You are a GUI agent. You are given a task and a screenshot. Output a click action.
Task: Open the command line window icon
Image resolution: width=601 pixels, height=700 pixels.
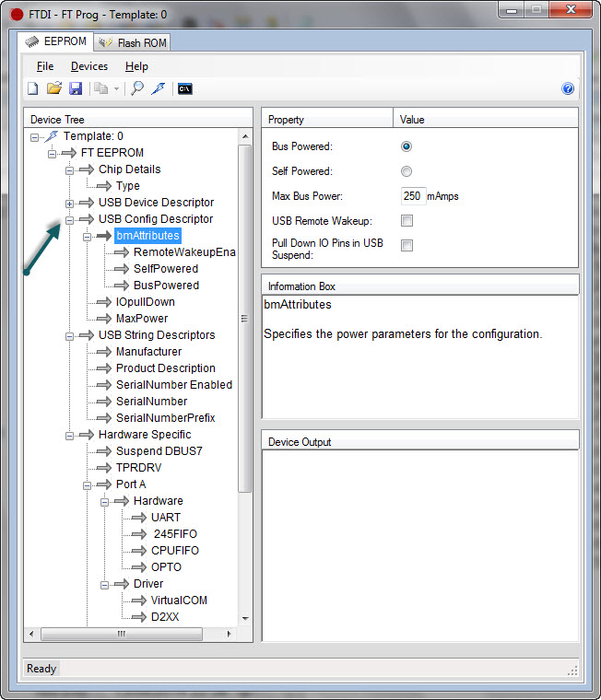pos(184,88)
